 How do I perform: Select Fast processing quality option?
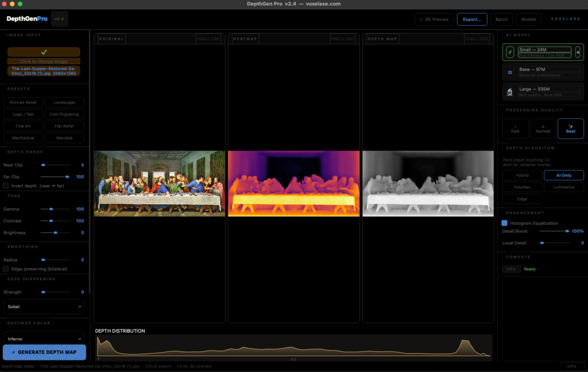pos(515,129)
